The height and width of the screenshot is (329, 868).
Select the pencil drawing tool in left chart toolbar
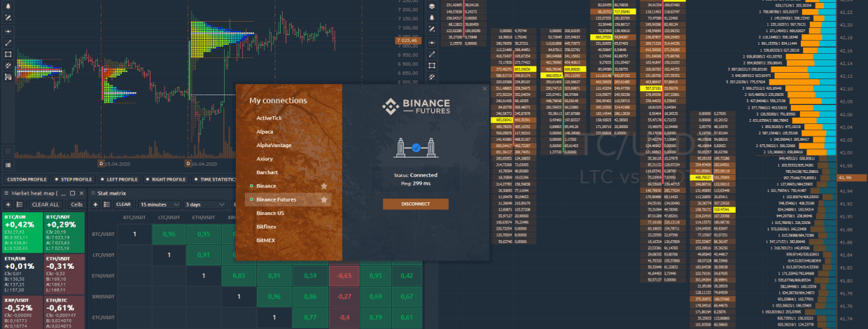(x=8, y=17)
